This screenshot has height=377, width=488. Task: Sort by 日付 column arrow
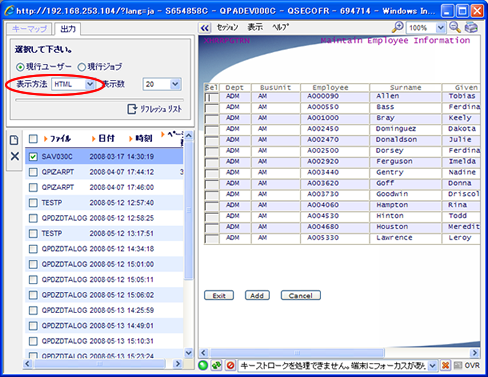[94, 139]
